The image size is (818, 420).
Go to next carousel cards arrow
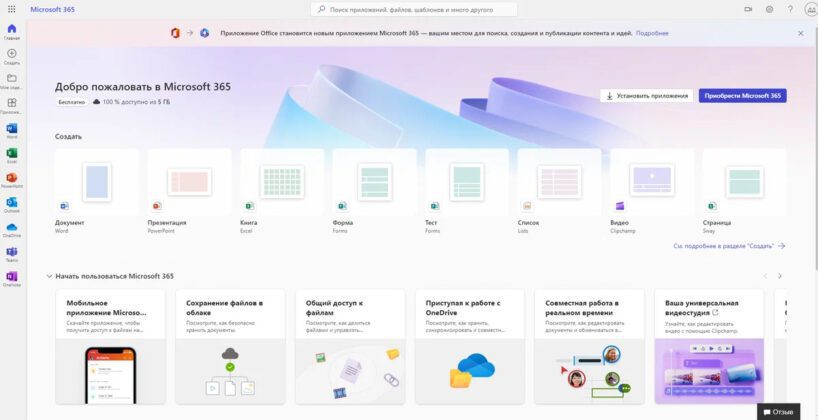[780, 276]
